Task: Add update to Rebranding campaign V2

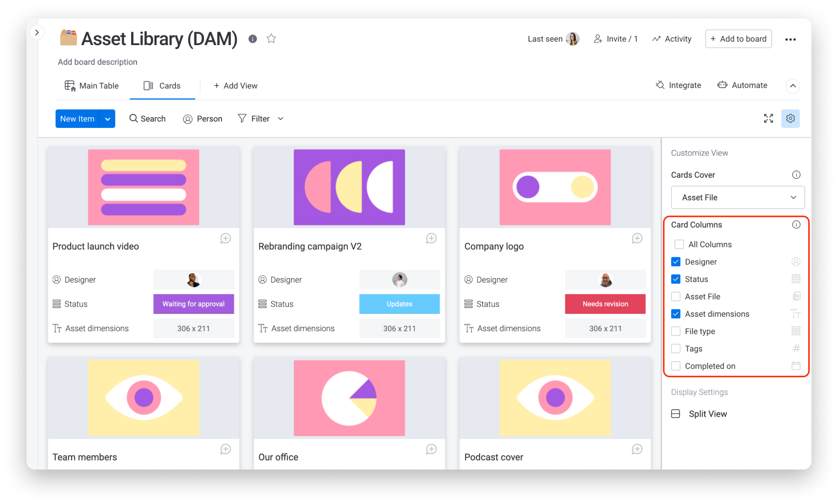Action: (x=431, y=239)
